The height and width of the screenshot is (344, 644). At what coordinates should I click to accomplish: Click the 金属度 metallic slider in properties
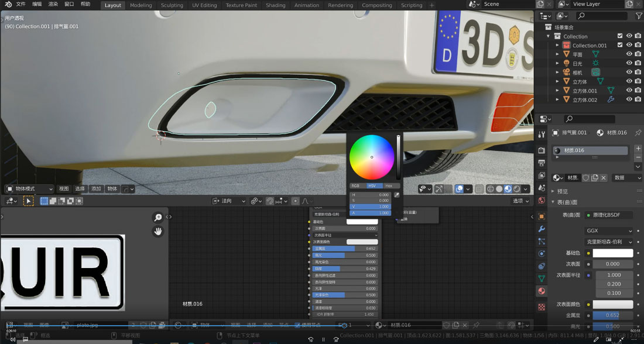(x=612, y=315)
